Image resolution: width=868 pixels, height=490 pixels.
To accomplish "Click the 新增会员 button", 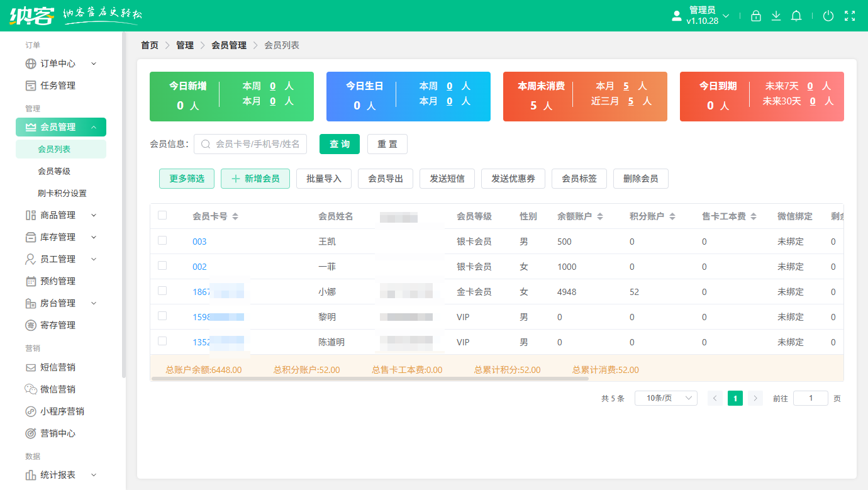I will (x=255, y=179).
